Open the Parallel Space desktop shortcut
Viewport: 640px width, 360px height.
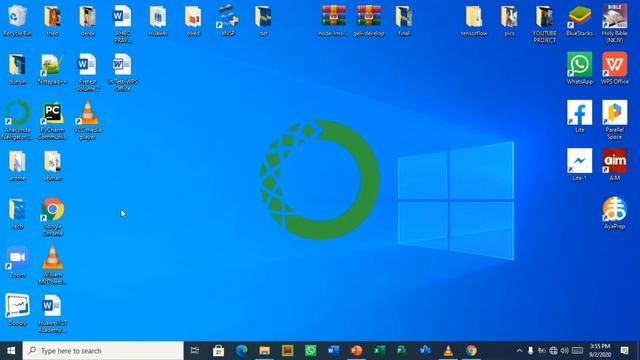click(x=615, y=120)
